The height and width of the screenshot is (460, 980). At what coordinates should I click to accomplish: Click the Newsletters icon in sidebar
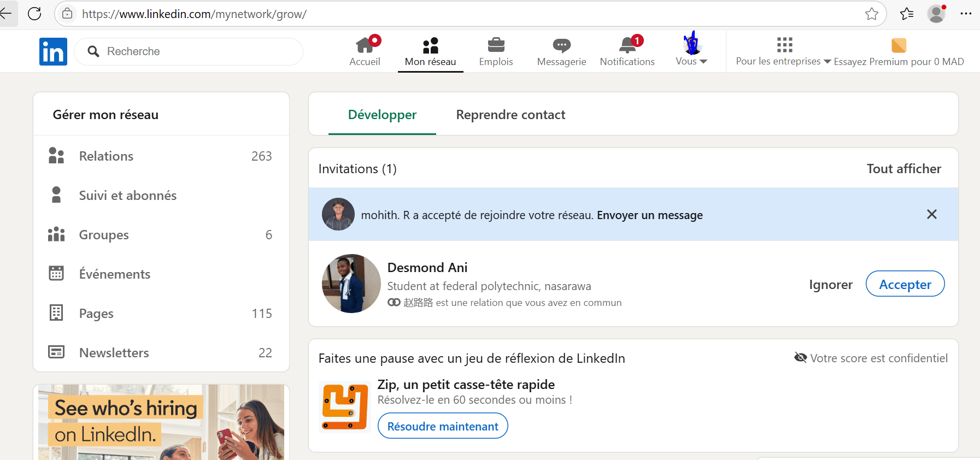coord(56,352)
